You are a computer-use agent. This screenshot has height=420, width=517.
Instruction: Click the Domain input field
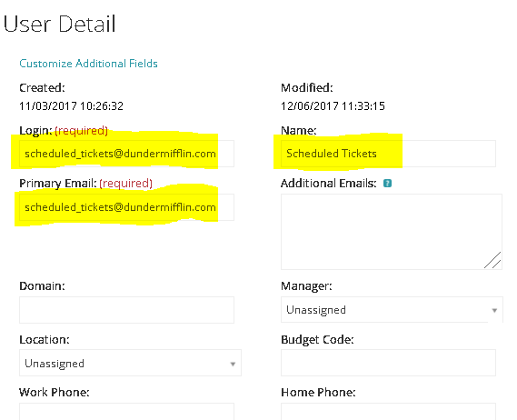point(126,310)
